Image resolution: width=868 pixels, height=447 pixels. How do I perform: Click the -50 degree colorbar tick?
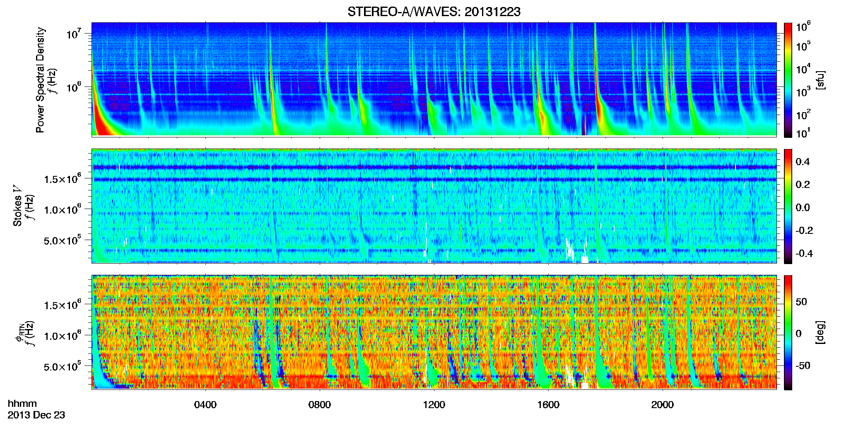coord(803,365)
